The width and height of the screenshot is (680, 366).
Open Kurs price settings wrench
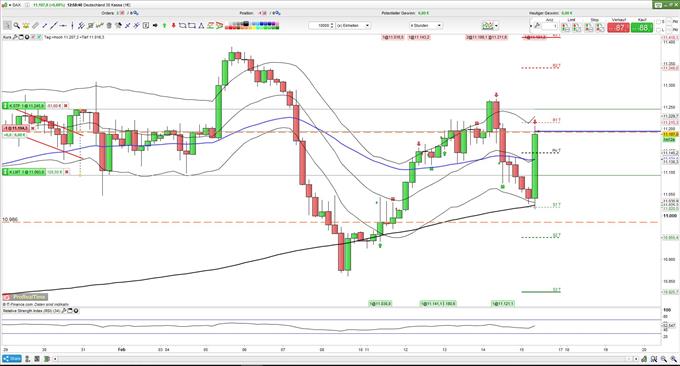point(16,37)
